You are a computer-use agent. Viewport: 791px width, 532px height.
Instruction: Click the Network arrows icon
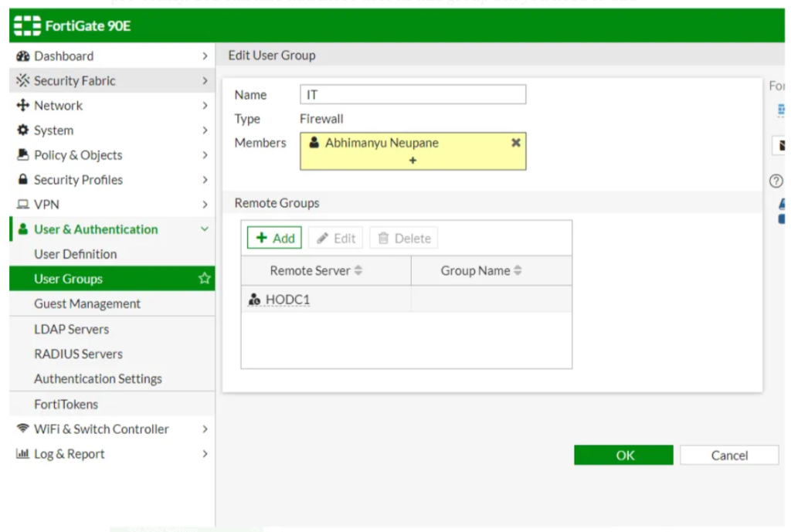coord(22,105)
